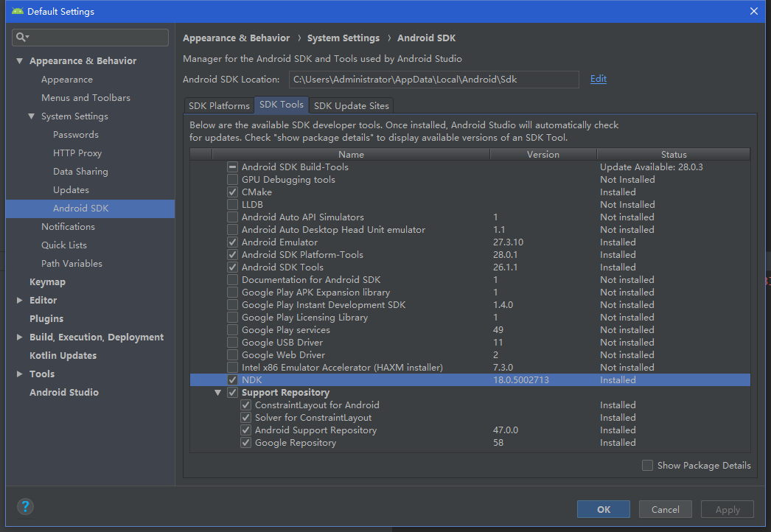Select the Android SDK Platform-Tools row name

[x=302, y=255]
